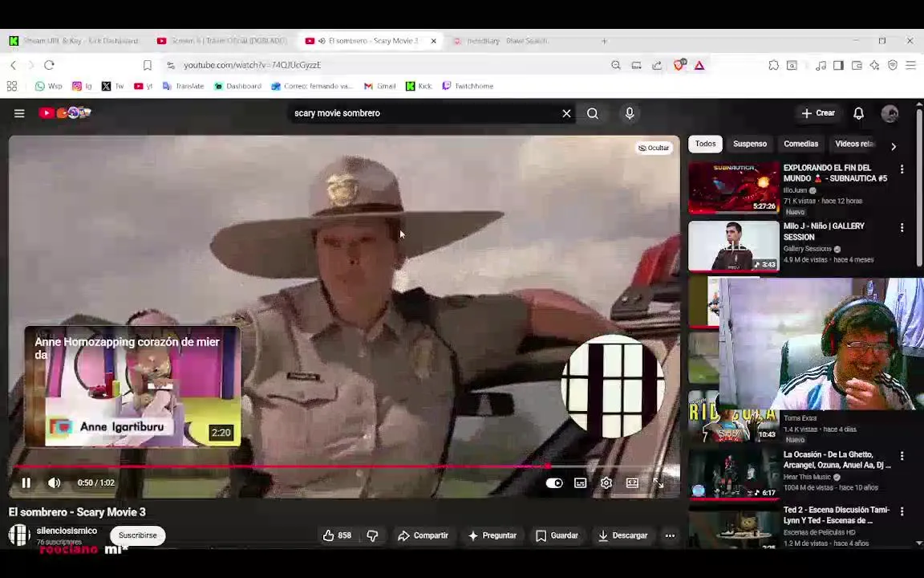Run the YouTube search magnifier
The height and width of the screenshot is (578, 924).
(593, 113)
